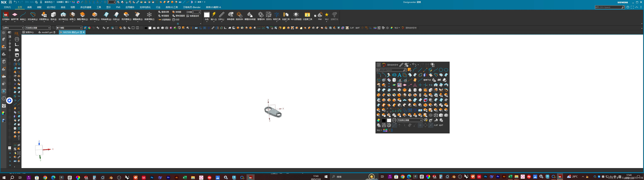Select the Ellipse tool in floating palette
The image size is (644, 180).
click(x=446, y=70)
